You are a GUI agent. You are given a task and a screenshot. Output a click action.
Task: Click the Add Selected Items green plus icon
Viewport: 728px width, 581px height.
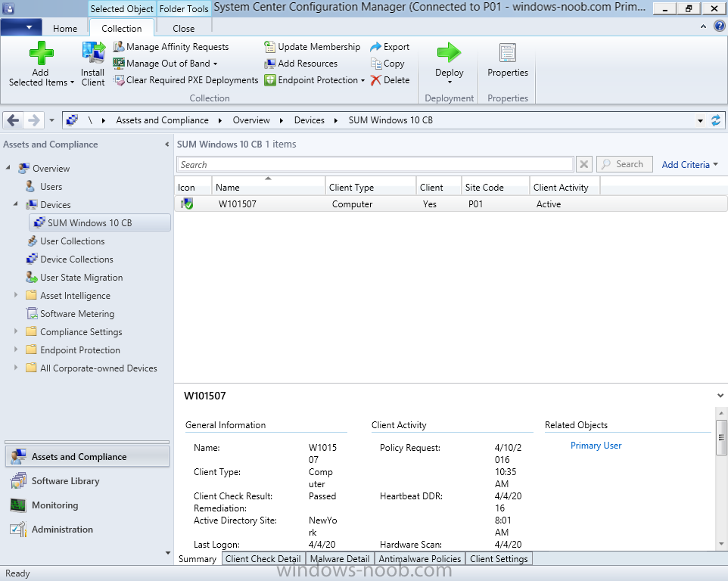41,53
